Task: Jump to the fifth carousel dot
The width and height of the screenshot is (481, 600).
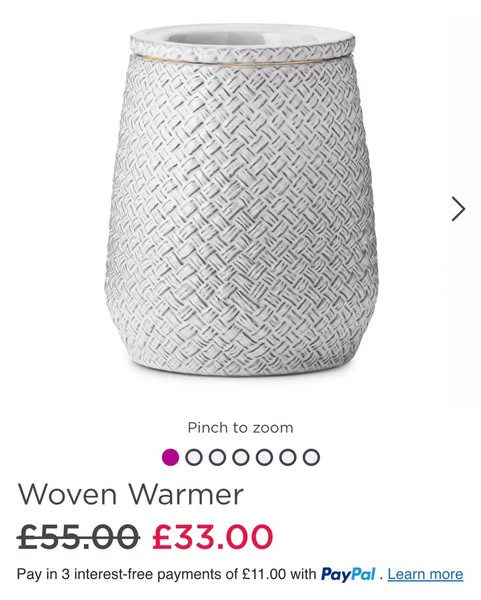Action: tap(264, 457)
